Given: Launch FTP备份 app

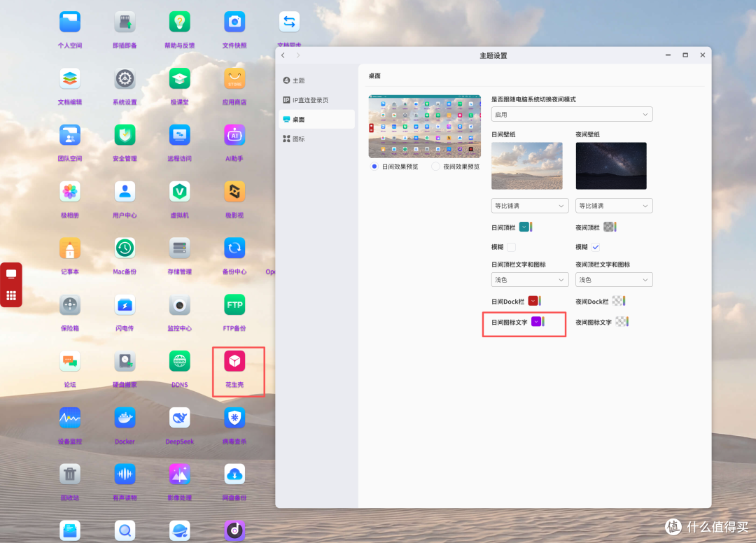Looking at the screenshot, I should pos(234,304).
